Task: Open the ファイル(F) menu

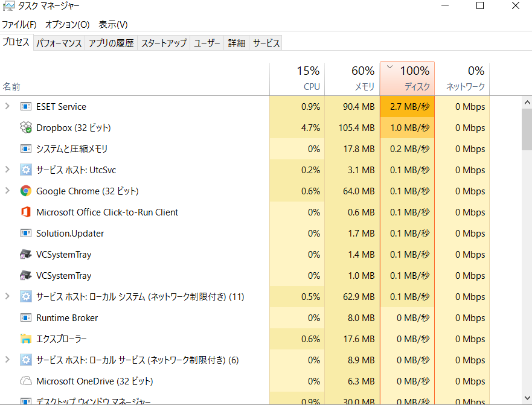Action: point(19,24)
